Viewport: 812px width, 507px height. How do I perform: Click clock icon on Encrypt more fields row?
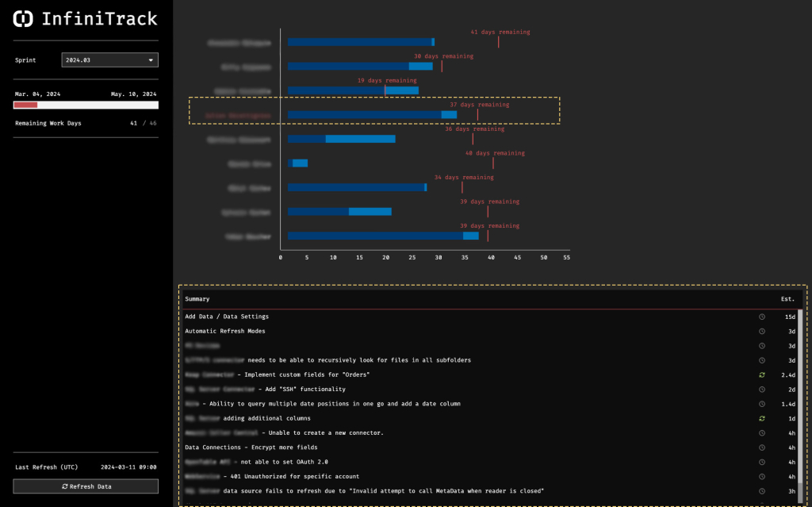coord(762,447)
